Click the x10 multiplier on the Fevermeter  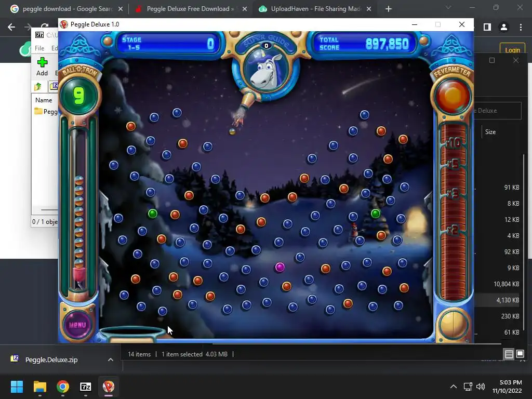(453, 143)
